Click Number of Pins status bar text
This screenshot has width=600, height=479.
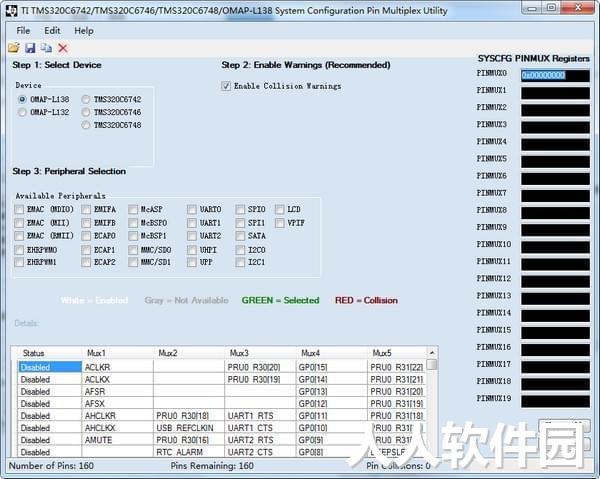tap(51, 466)
